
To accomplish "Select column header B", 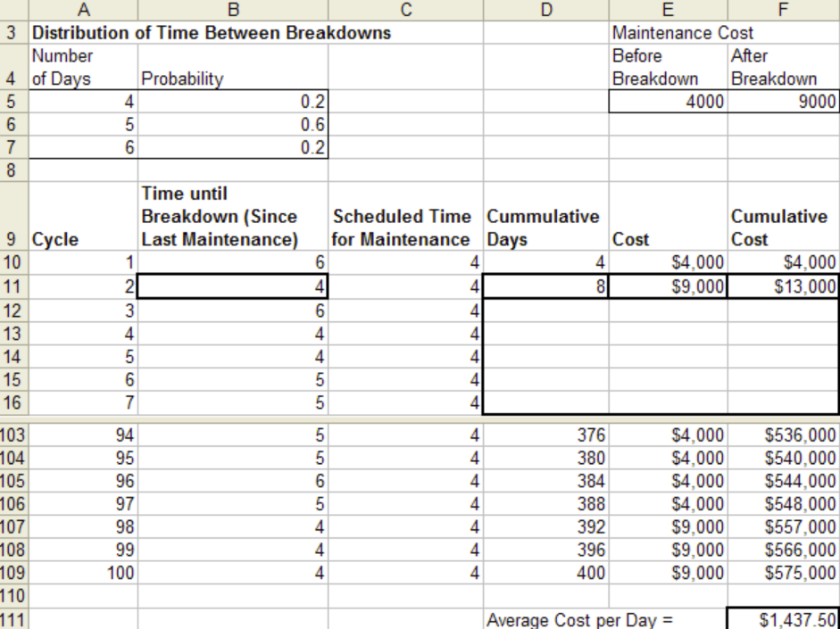I will click(x=233, y=10).
